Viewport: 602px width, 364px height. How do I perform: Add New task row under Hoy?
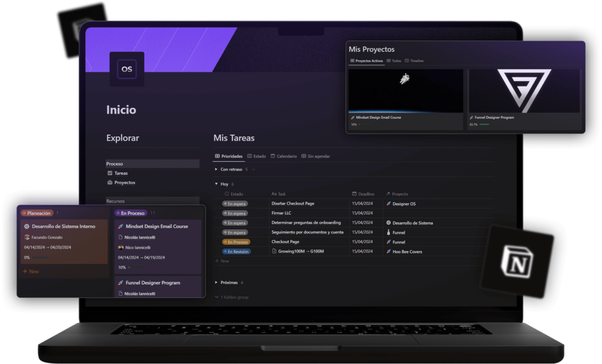(x=222, y=261)
